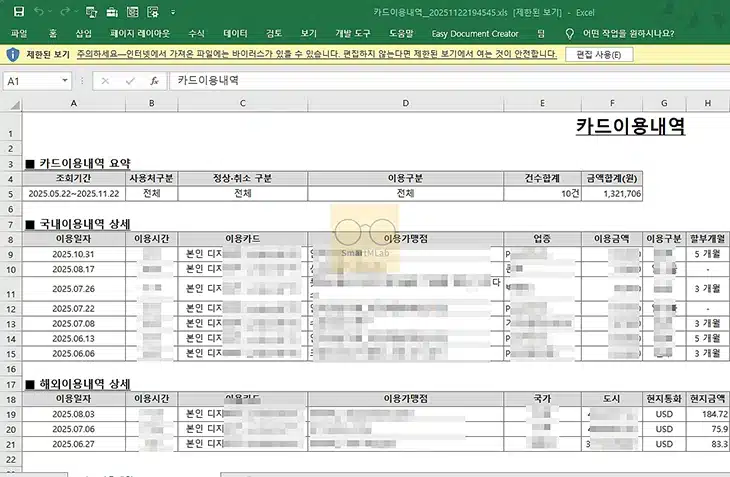Click the protected view warning message link

[x=317, y=54]
